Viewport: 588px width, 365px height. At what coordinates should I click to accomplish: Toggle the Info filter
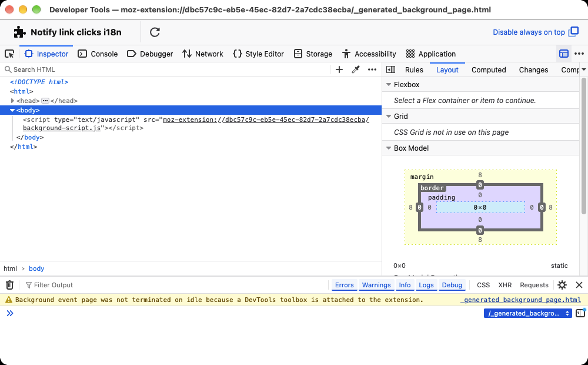pyautogui.click(x=405, y=285)
